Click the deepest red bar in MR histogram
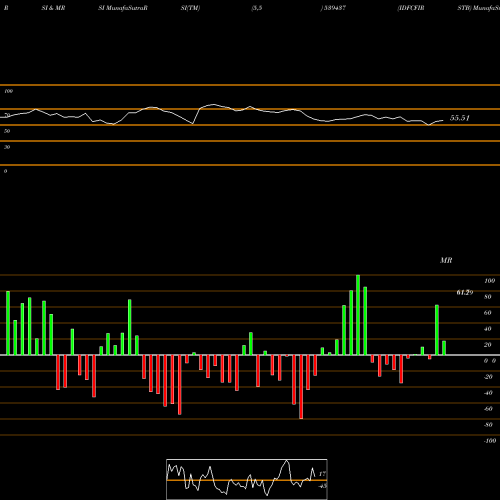The width and height of the screenshot is (500, 500). pyautogui.click(x=301, y=387)
